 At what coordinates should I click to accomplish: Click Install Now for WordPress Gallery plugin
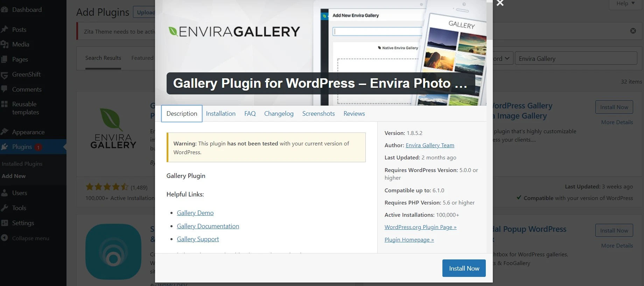point(614,107)
